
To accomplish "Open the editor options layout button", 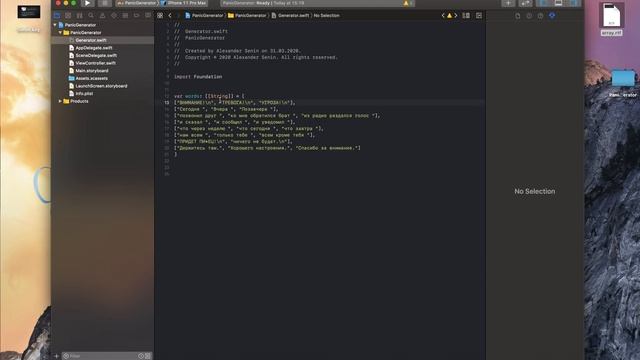I will [x=466, y=16].
